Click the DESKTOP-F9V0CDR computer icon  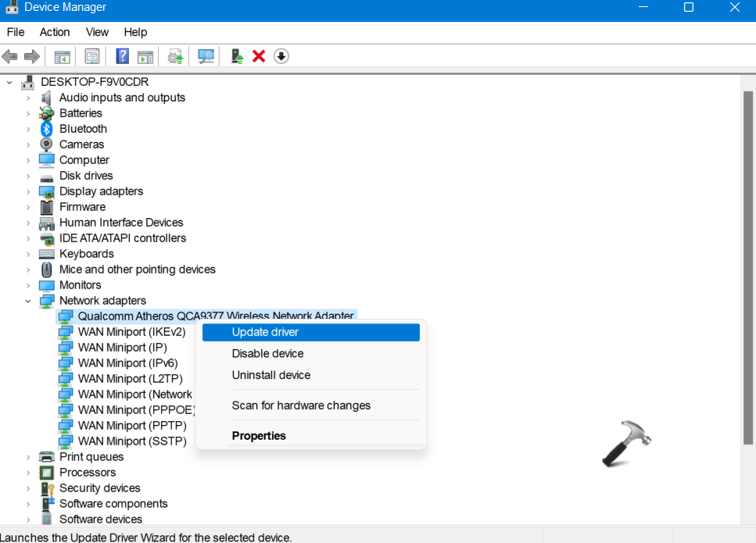pos(28,82)
